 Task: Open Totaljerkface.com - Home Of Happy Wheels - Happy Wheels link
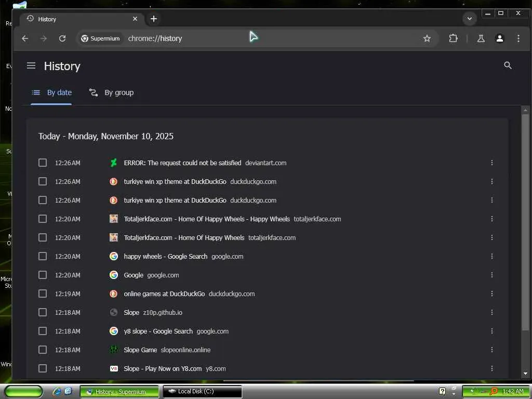click(x=207, y=219)
